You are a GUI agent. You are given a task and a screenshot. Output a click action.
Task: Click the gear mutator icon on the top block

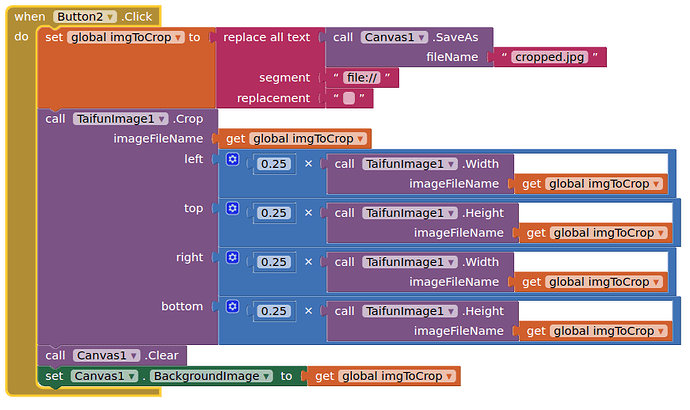point(232,208)
